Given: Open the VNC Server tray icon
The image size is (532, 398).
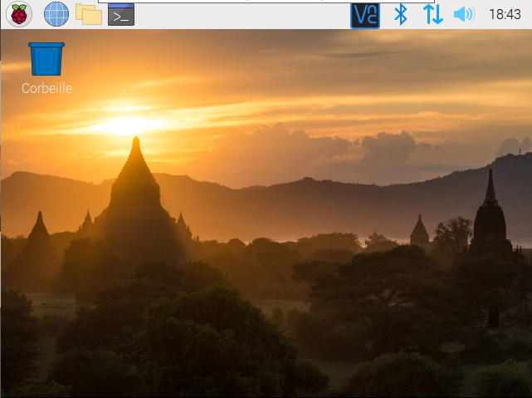Looking at the screenshot, I should click(x=365, y=15).
